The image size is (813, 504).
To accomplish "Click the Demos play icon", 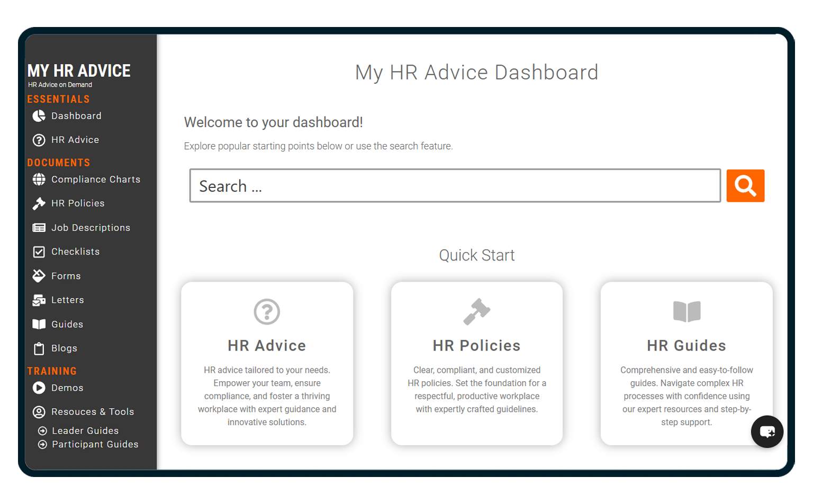I will [38, 388].
